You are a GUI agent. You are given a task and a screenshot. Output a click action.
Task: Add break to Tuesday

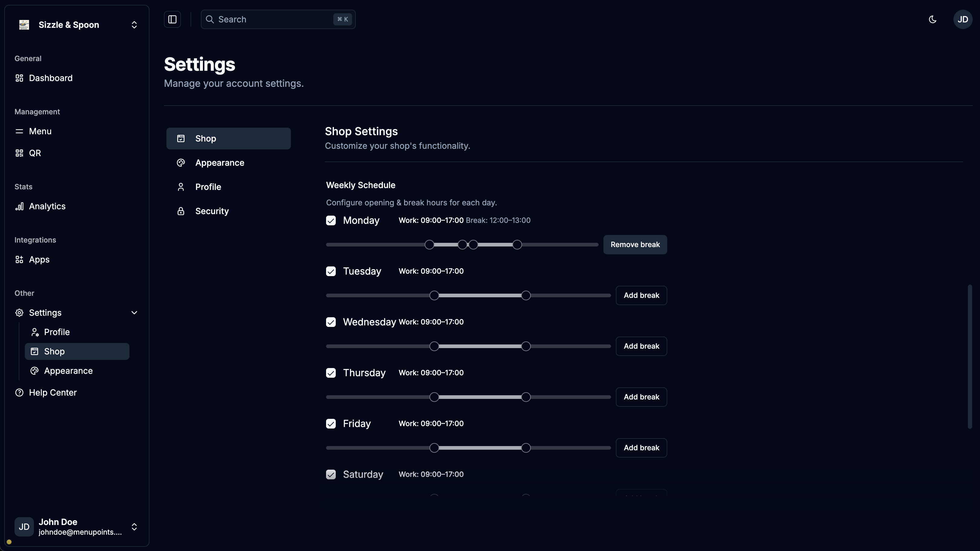(641, 295)
